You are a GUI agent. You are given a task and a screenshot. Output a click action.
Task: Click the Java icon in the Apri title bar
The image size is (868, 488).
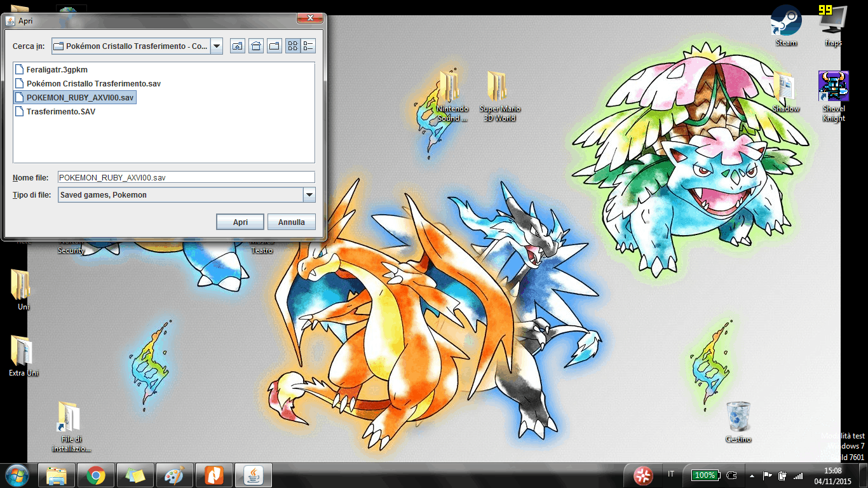click(x=10, y=21)
